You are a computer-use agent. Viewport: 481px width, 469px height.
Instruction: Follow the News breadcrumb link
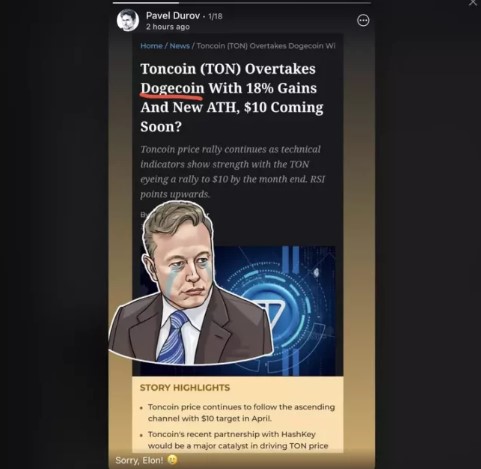(180, 46)
